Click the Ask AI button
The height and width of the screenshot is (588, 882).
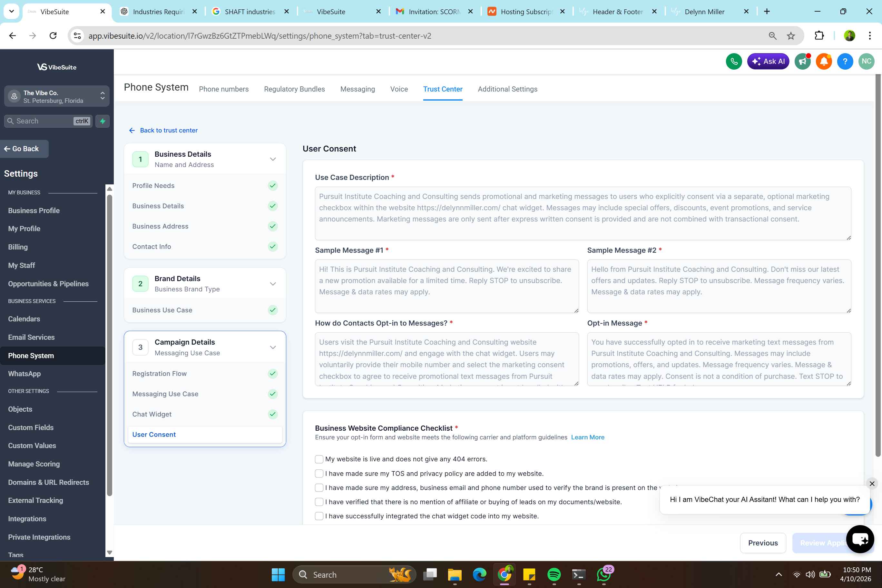tap(768, 62)
